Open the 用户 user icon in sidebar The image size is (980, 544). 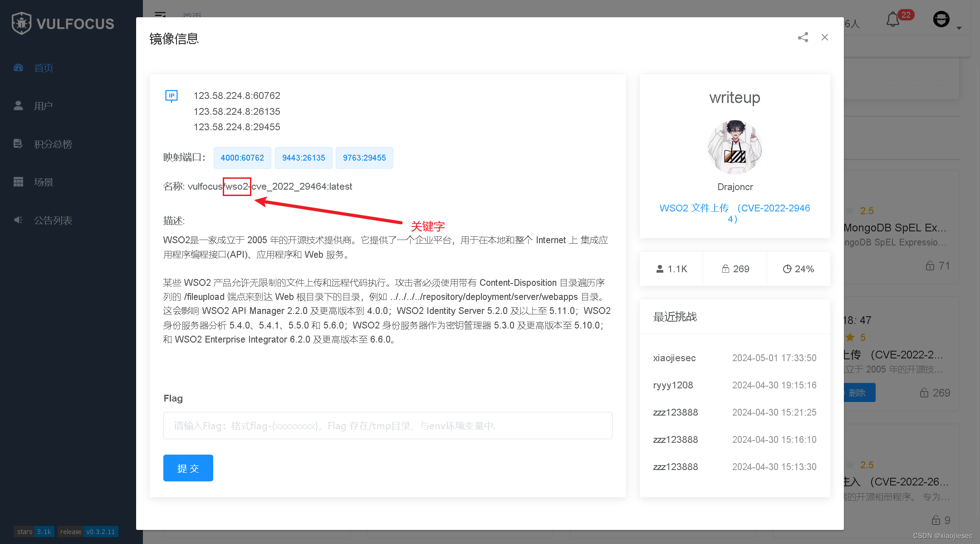[x=18, y=105]
